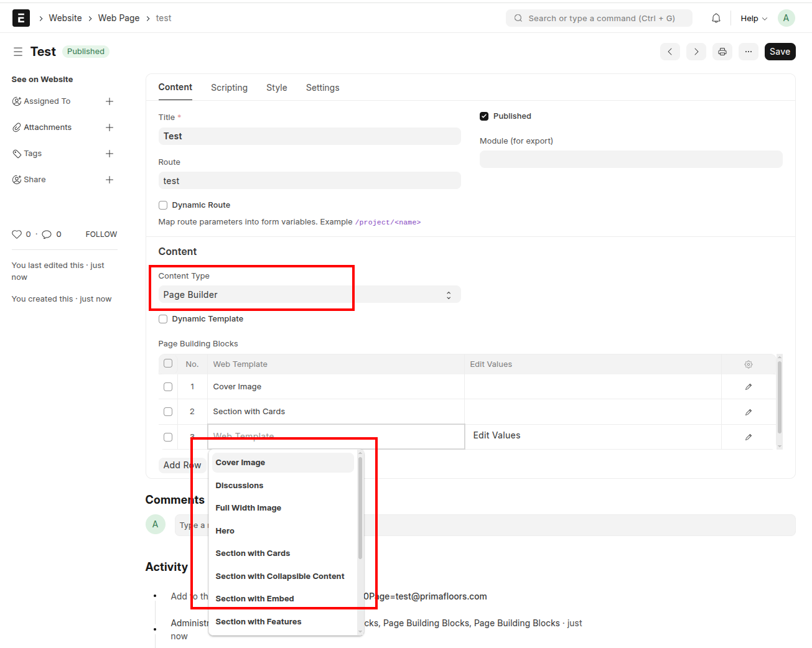Viewport: 812px width, 648px height.
Task: Go to next document arrow
Action: pyautogui.click(x=696, y=52)
